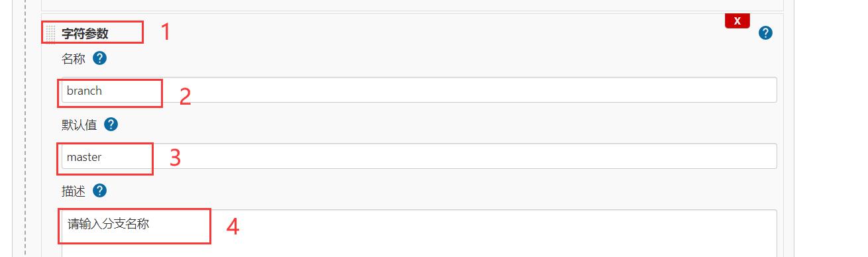Click the empty panel above 字符参数 section
The height and width of the screenshot is (257, 868).
(x=412, y=5)
